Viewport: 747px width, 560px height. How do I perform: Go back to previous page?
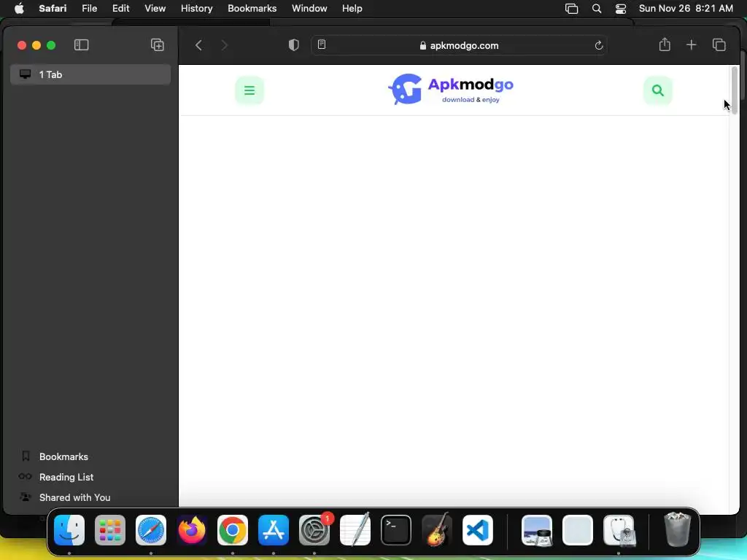click(x=198, y=46)
